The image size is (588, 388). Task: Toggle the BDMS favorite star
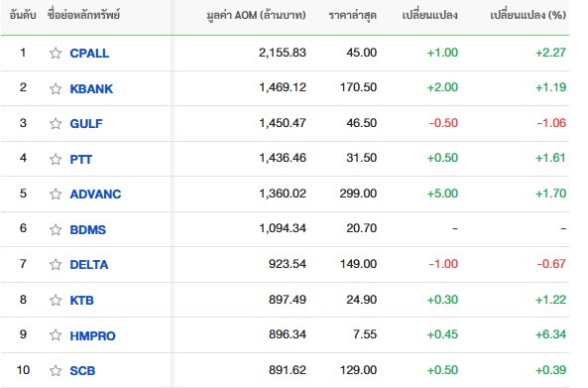coord(56,229)
